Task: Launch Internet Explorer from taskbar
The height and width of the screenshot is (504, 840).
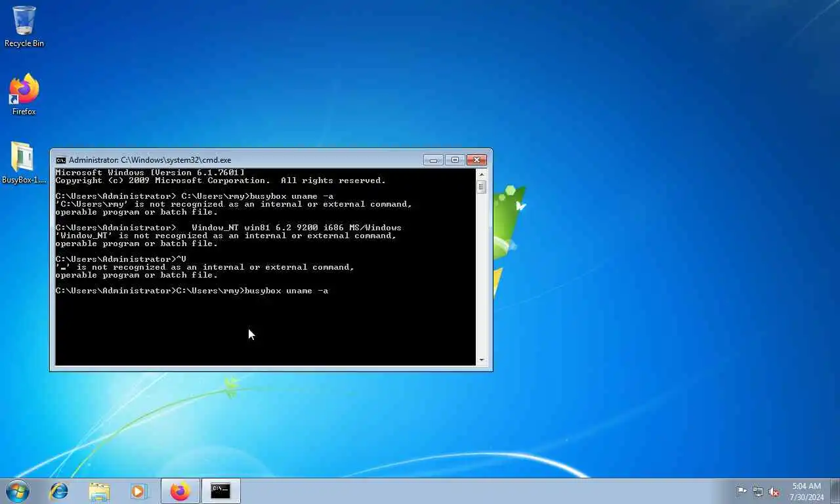Action: (x=59, y=491)
